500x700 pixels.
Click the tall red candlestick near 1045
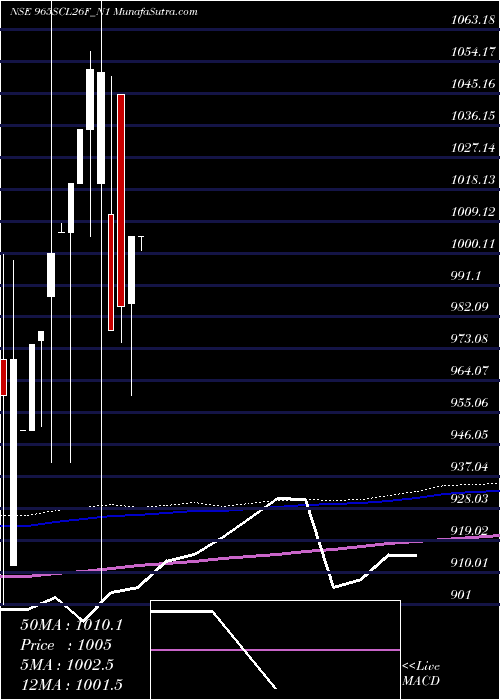121,200
